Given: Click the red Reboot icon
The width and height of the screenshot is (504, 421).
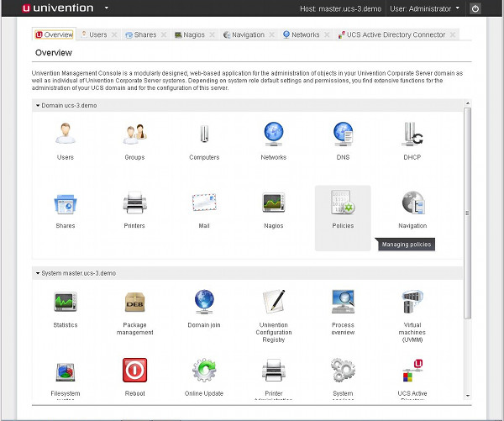Looking at the screenshot, I should pyautogui.click(x=134, y=371).
